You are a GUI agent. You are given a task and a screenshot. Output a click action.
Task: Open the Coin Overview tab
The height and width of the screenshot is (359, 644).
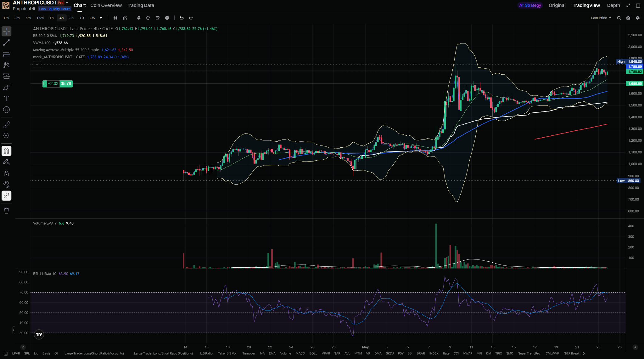tap(106, 5)
